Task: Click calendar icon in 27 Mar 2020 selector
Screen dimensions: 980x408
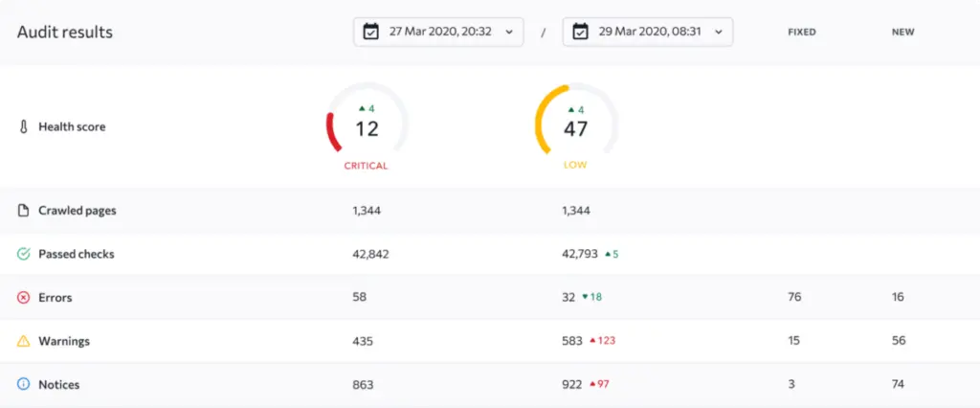Action: pos(371,32)
